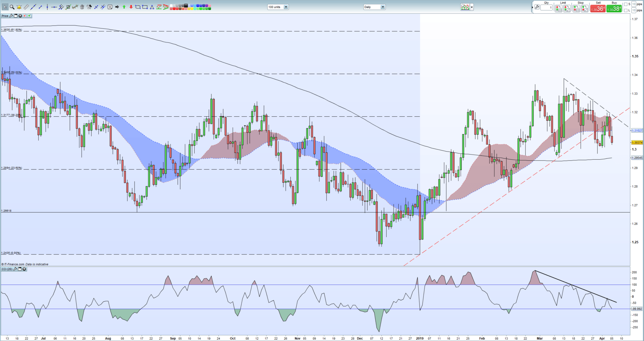Activate the magnifying glass zoom tool
Image resolution: width=644 pixels, height=341 pixels.
click(12, 7)
